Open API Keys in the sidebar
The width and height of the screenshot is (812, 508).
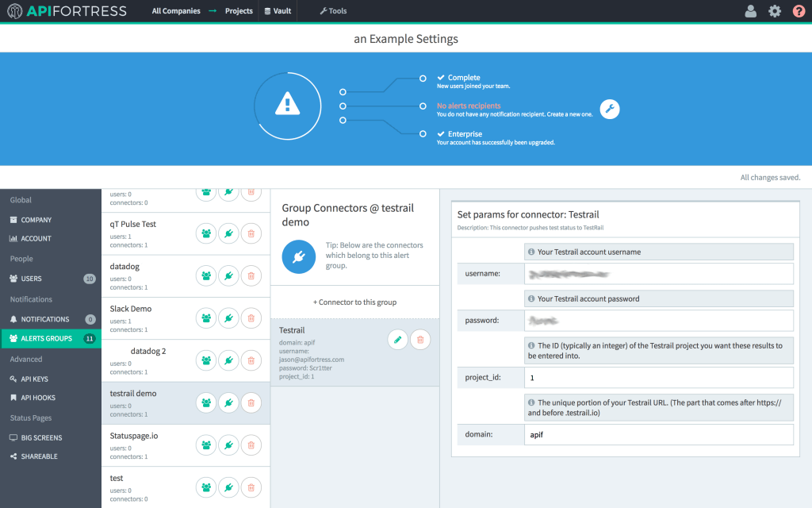34,379
